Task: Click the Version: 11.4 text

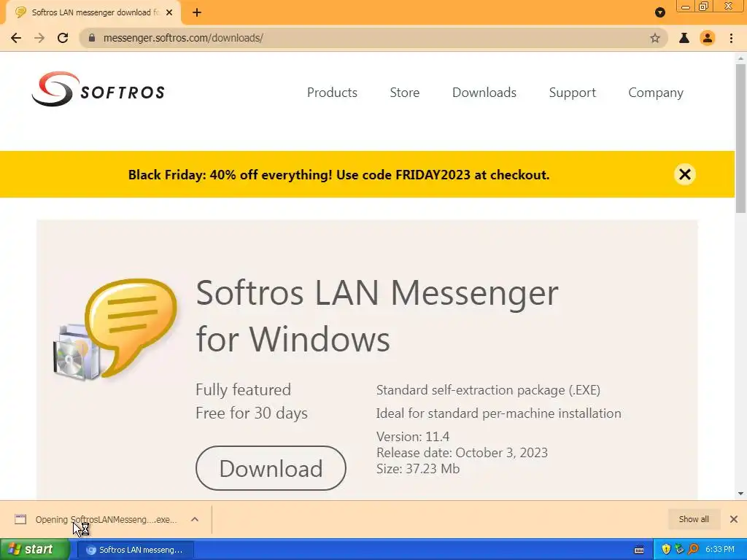Action: (x=413, y=437)
